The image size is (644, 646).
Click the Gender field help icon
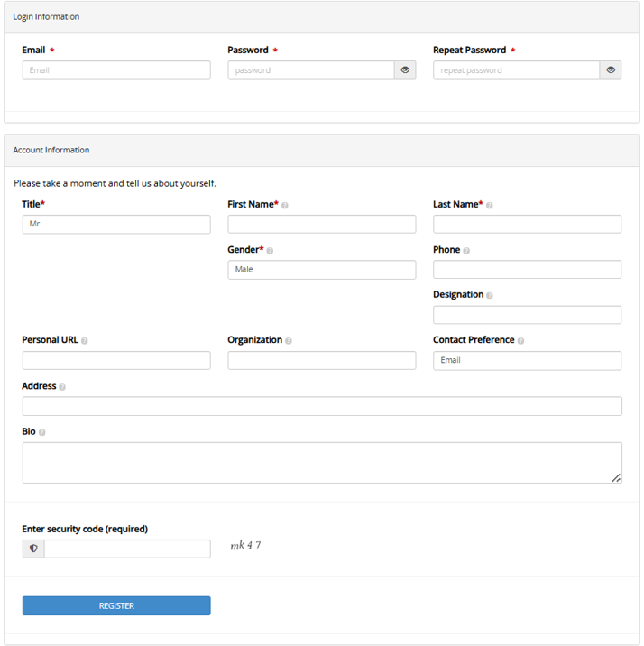point(271,251)
